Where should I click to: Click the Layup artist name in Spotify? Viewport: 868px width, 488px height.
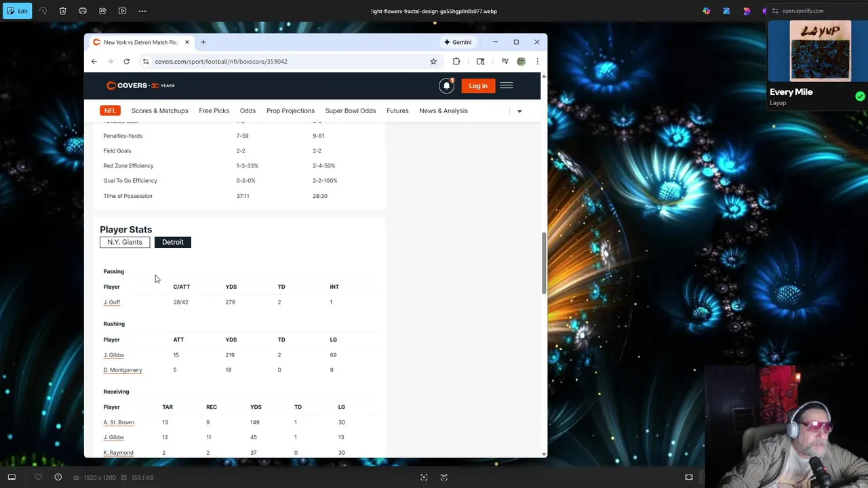point(778,103)
